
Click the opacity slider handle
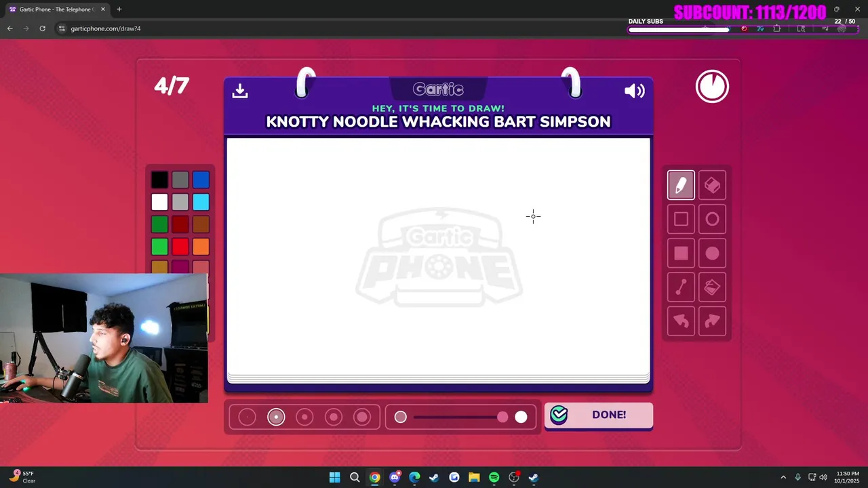coord(502,417)
